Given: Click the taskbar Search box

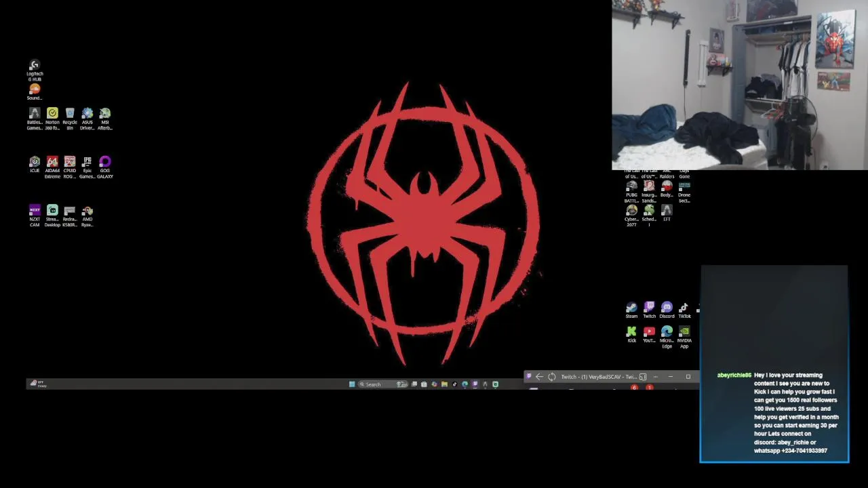Looking at the screenshot, I should tap(382, 384).
